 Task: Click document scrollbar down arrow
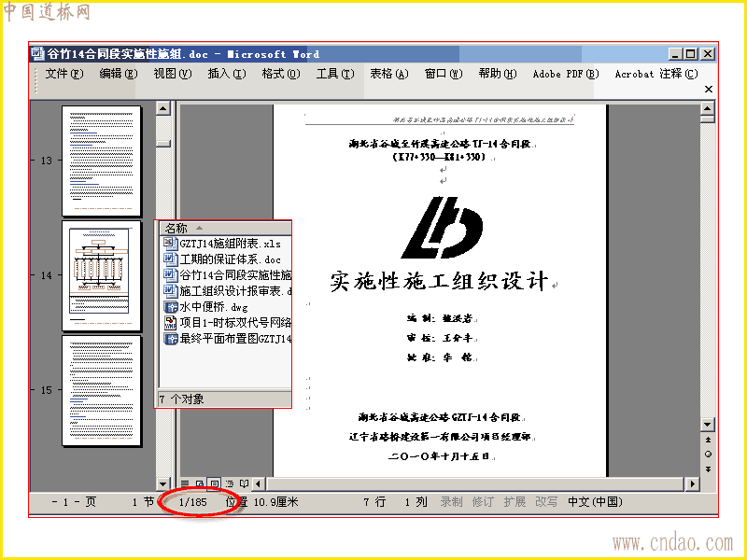708,425
